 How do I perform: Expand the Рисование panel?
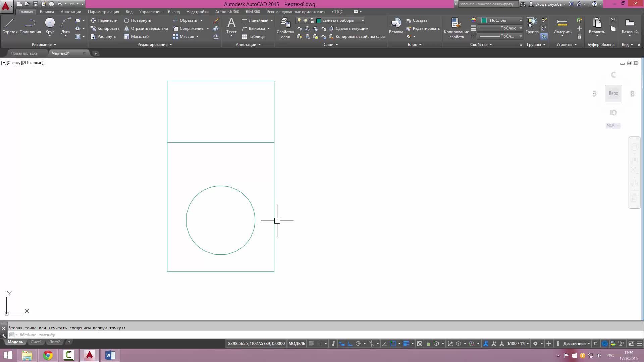[x=44, y=45]
